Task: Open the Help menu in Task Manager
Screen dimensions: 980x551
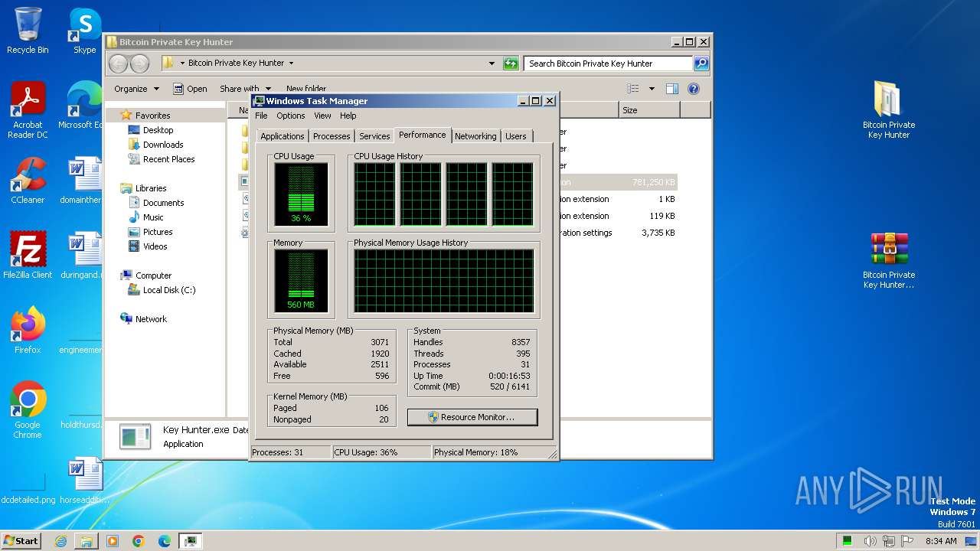Action: click(x=348, y=116)
